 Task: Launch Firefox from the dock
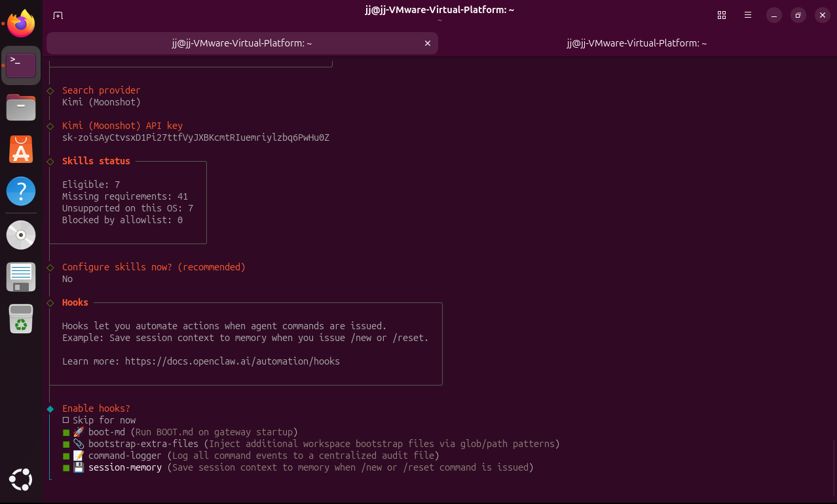point(21,25)
